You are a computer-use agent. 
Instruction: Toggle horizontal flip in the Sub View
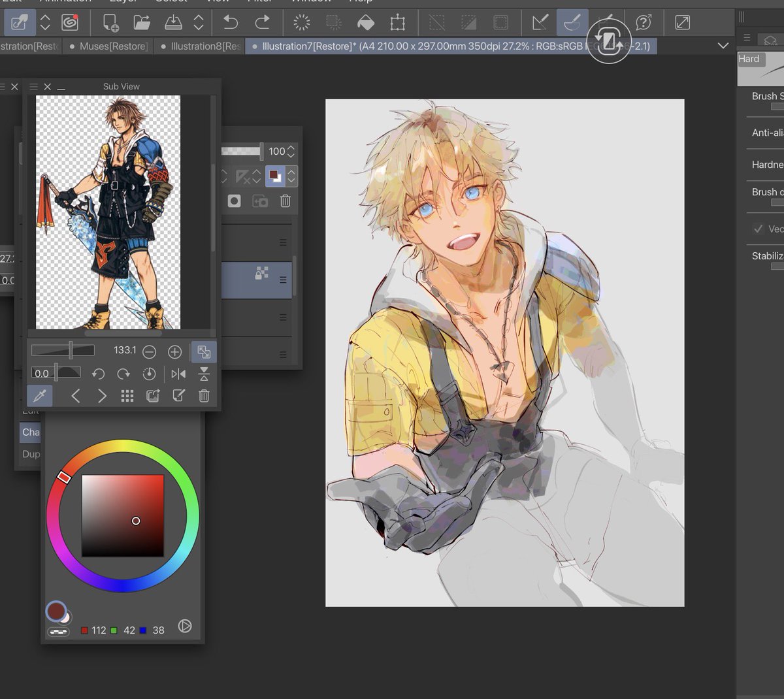[x=178, y=374]
